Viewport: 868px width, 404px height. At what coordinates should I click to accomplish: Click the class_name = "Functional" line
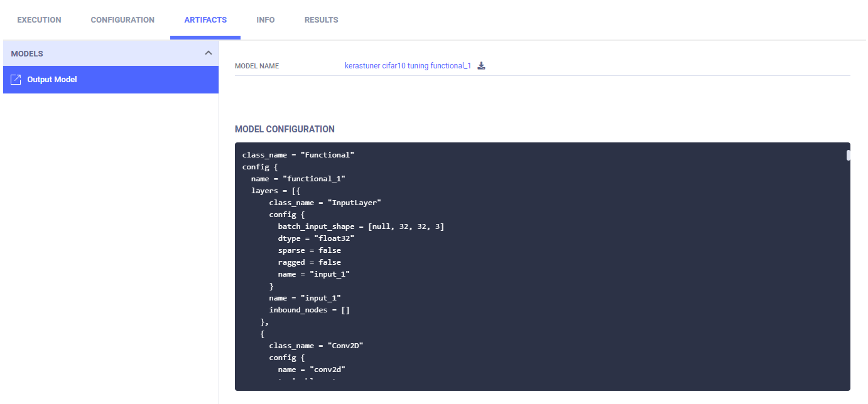pos(298,155)
